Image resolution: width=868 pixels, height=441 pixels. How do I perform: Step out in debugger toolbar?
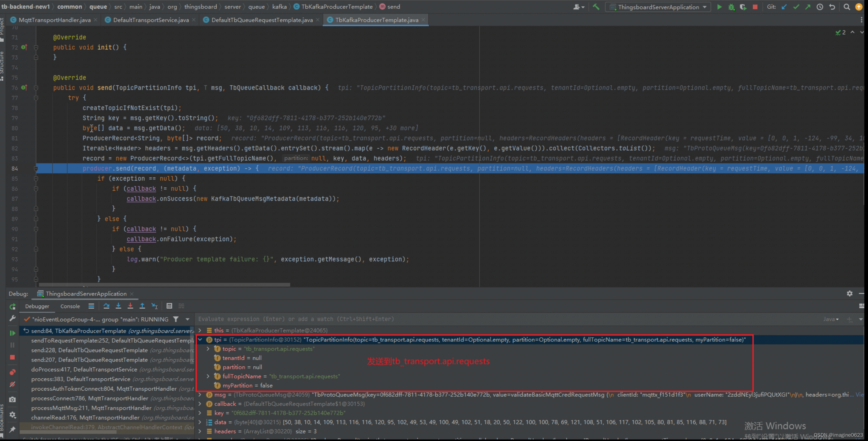tap(142, 306)
